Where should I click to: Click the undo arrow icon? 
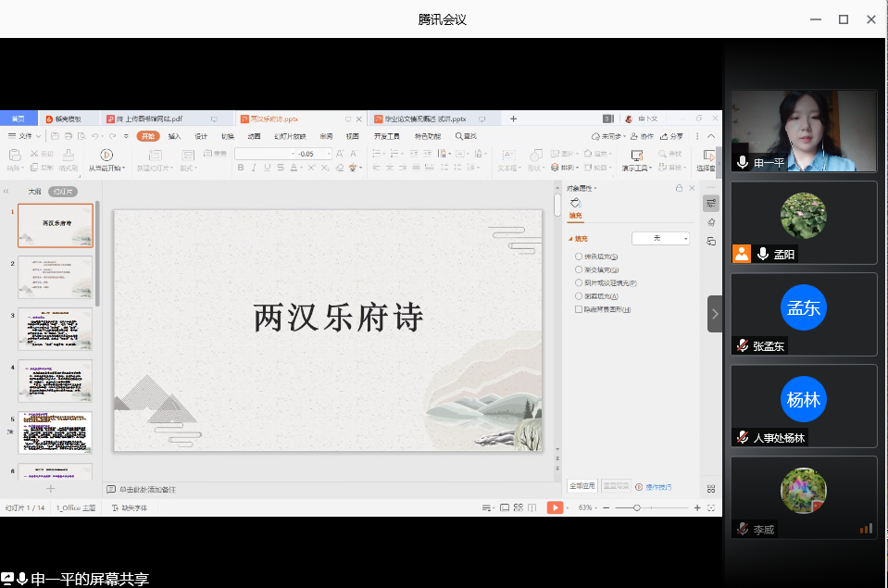[95, 136]
